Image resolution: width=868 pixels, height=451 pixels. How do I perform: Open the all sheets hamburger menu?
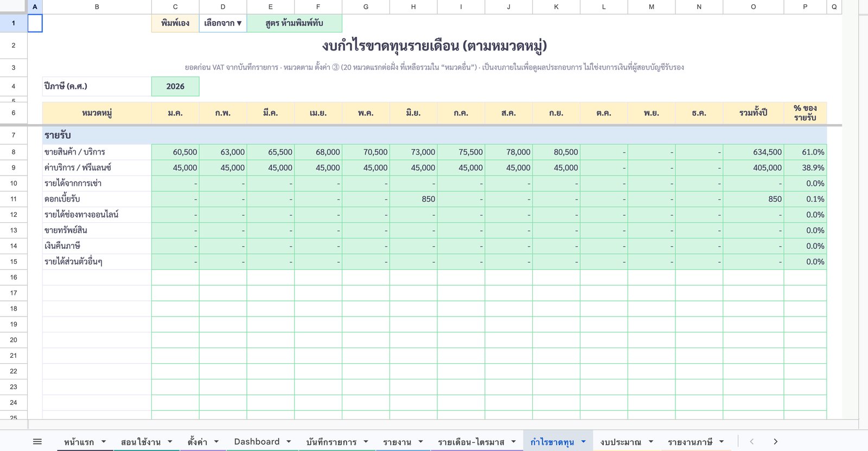pos(37,442)
